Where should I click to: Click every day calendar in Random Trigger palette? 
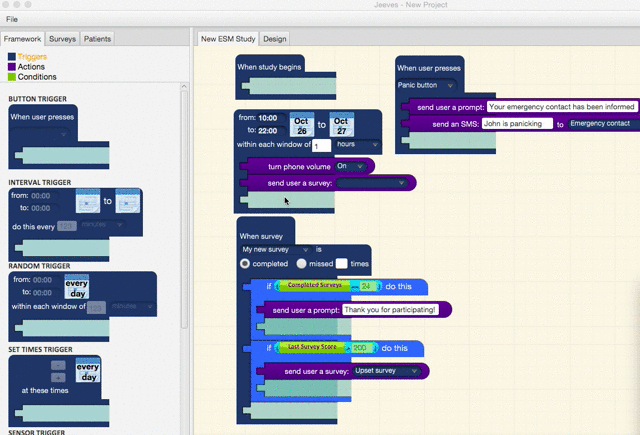pos(77,287)
